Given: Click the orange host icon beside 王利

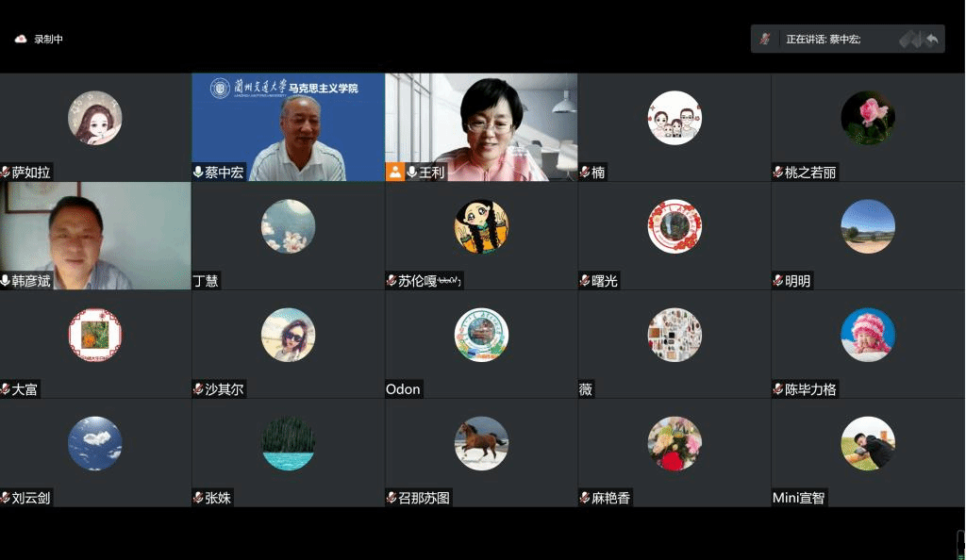Looking at the screenshot, I should tap(395, 173).
